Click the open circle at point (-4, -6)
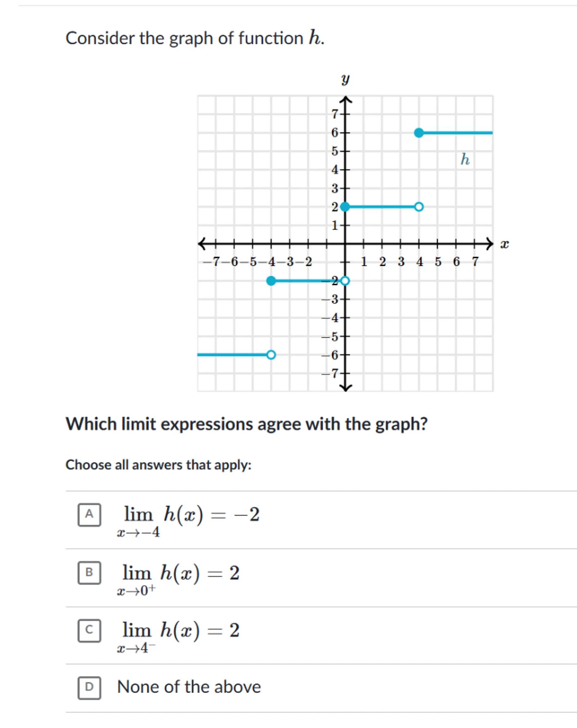This screenshot has width=577, height=728. [271, 355]
